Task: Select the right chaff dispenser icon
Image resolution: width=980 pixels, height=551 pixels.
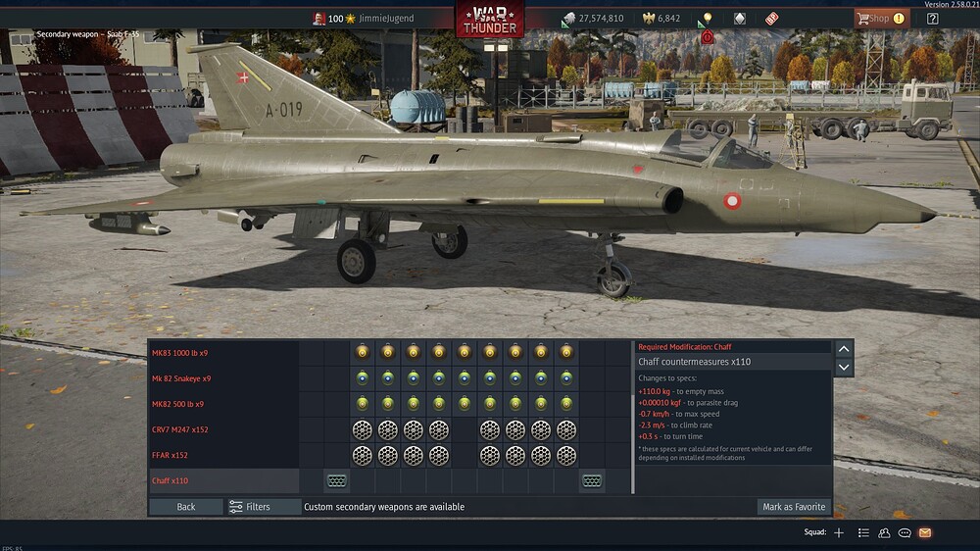Action: [592, 481]
